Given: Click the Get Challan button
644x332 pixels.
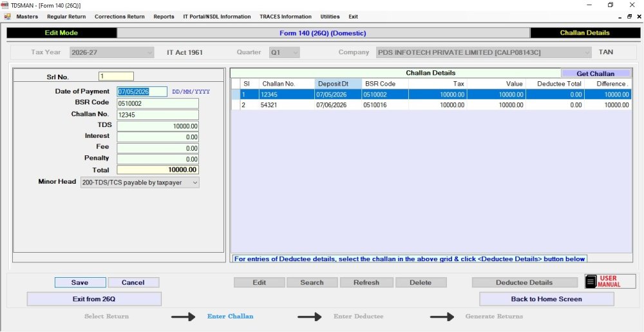Looking at the screenshot, I should pyautogui.click(x=595, y=73).
